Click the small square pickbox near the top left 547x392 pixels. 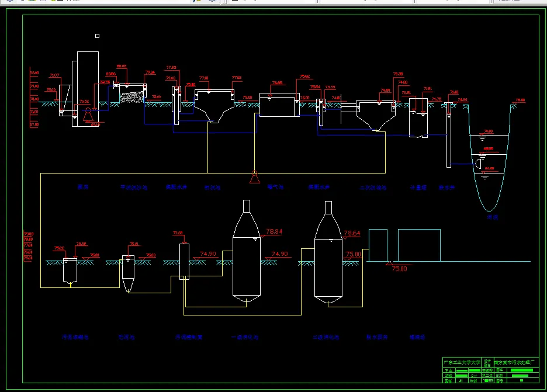click(x=98, y=36)
